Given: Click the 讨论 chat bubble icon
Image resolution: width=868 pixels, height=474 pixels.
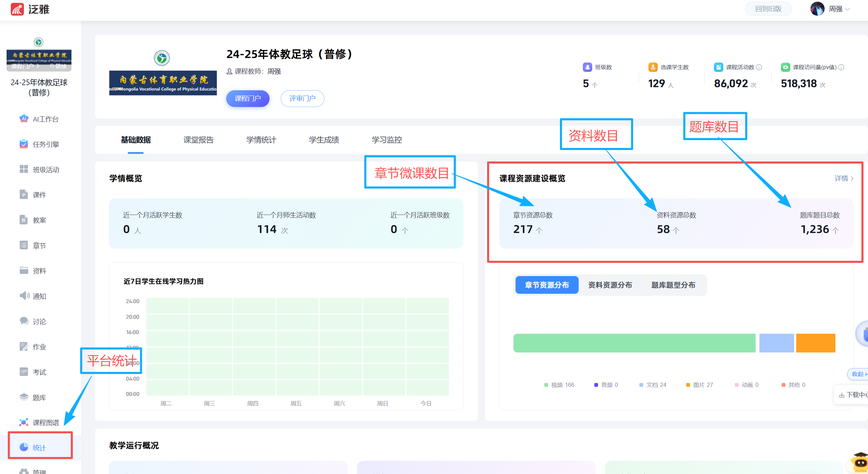Looking at the screenshot, I should coord(24,321).
